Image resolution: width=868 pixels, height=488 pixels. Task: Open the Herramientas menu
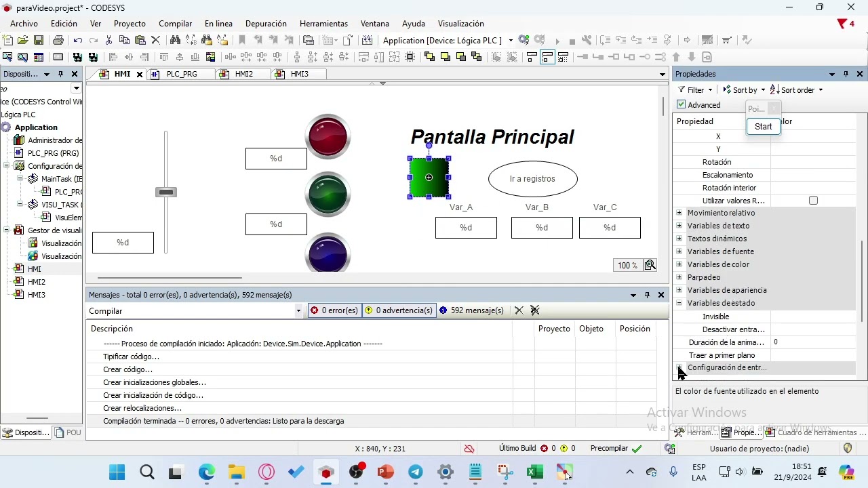pos(323,23)
